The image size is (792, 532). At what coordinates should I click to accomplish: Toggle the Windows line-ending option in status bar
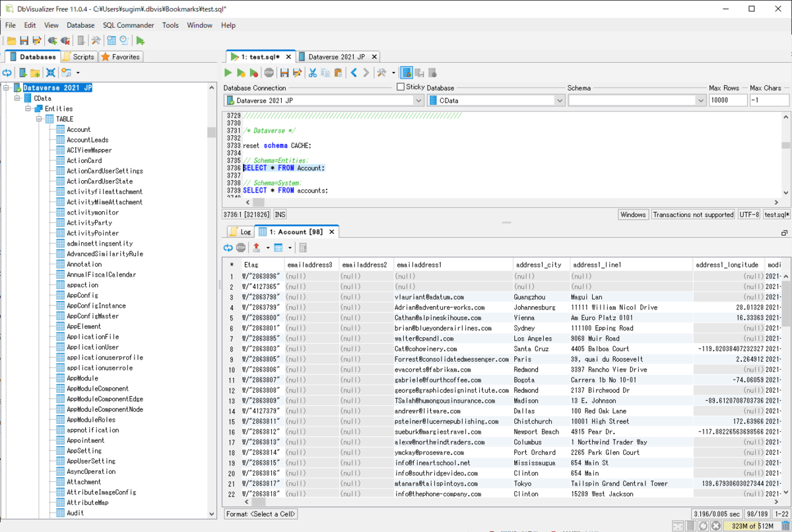(633, 214)
